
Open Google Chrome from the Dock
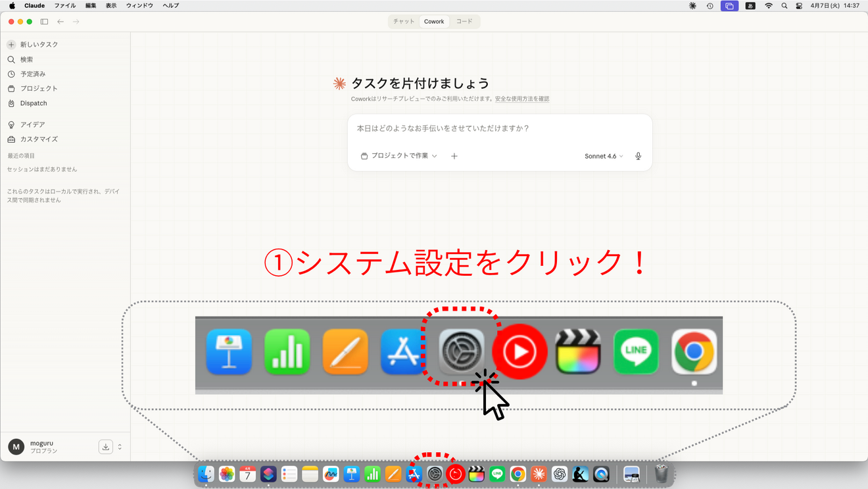point(518,474)
